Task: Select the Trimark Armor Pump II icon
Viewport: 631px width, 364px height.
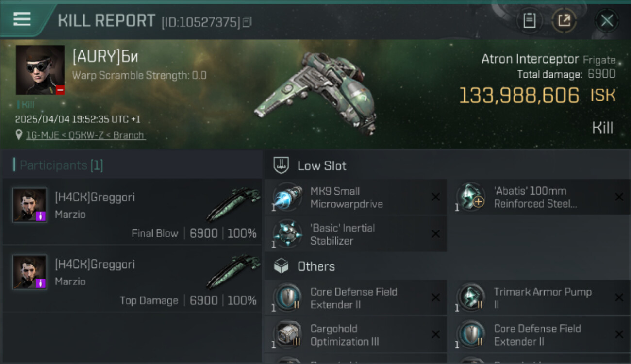Action: 471,298
